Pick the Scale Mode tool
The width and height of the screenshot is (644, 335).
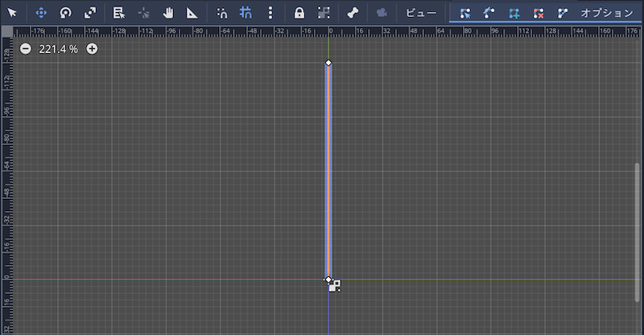coord(90,13)
